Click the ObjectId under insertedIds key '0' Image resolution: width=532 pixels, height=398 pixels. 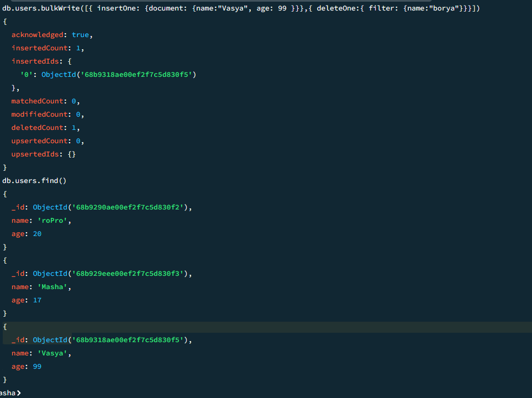tap(119, 75)
